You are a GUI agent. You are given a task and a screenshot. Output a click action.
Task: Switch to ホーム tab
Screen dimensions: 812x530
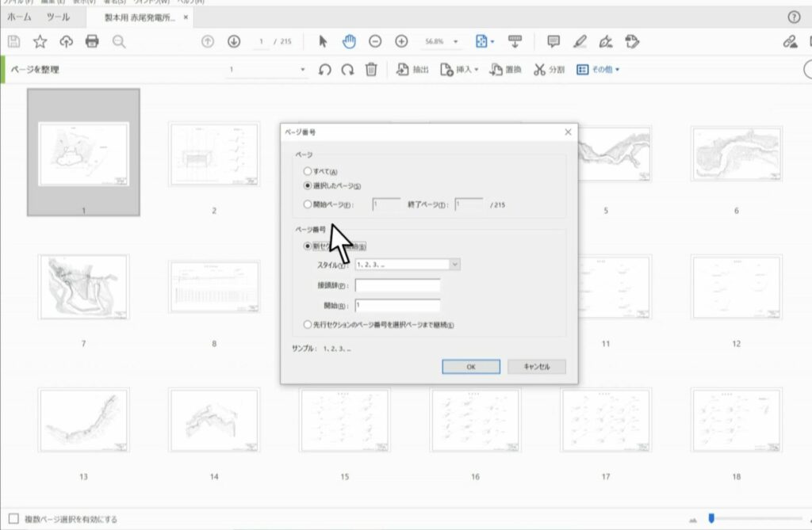pyautogui.click(x=19, y=17)
